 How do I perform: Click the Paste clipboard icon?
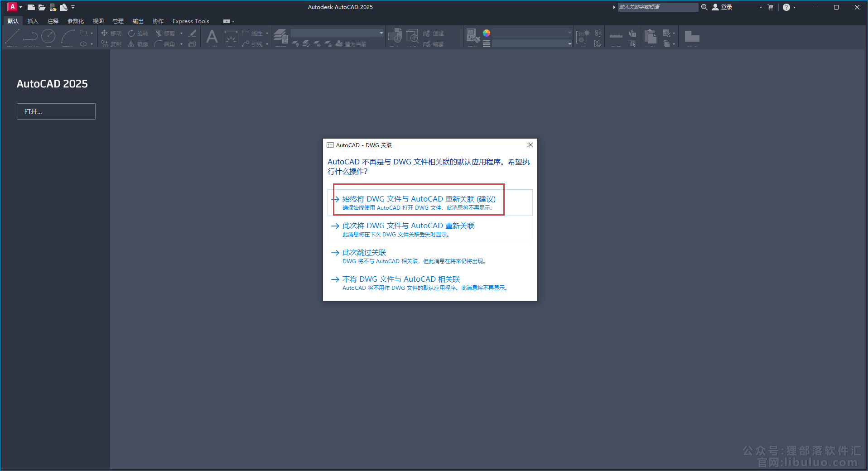[x=651, y=36]
